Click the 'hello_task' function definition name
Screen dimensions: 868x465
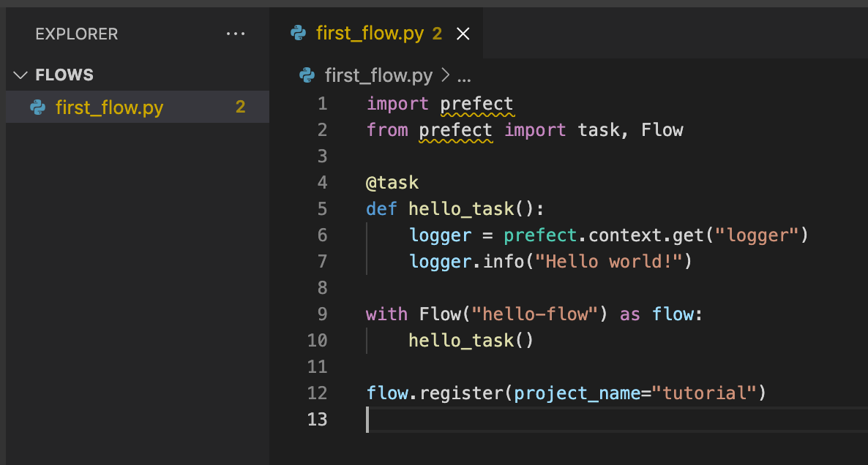point(461,209)
